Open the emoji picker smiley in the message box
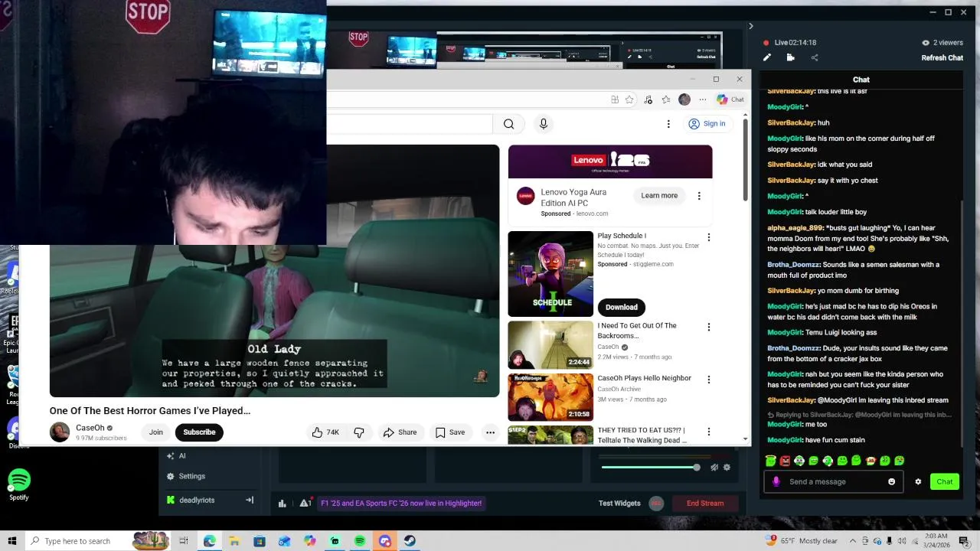 891,481
